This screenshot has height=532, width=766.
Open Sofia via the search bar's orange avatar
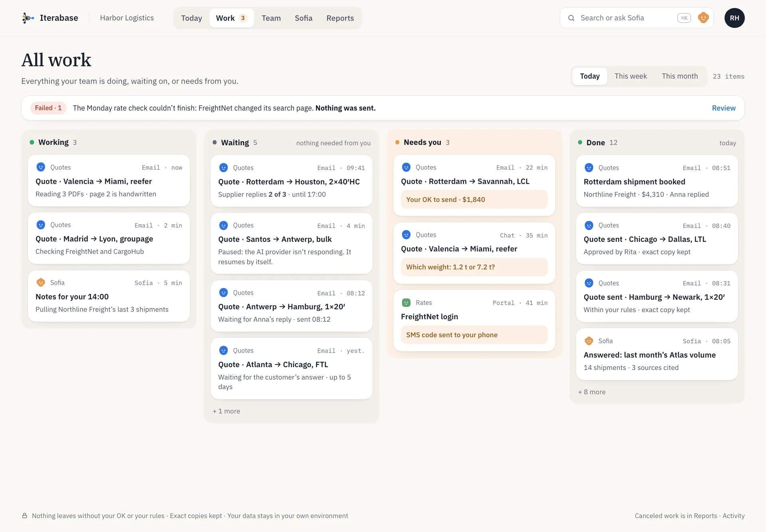click(703, 18)
